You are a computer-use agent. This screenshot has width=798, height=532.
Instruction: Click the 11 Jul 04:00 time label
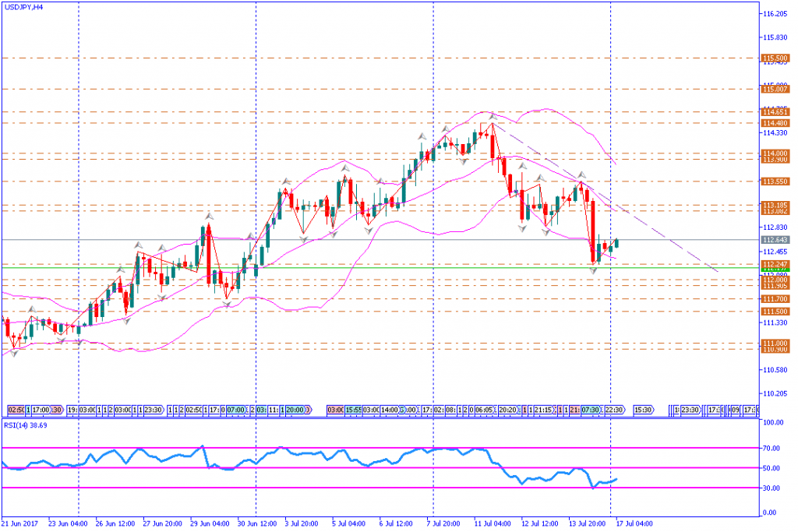493,524
